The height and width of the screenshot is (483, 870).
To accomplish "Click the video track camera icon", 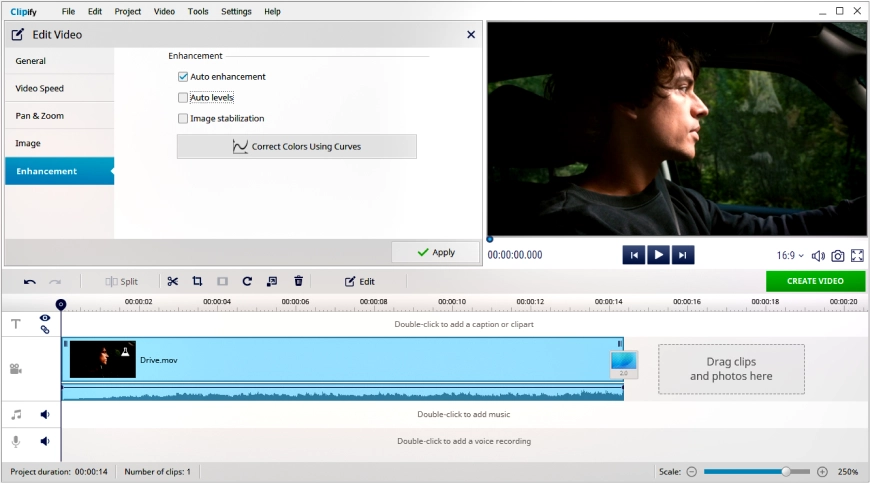I will click(16, 369).
